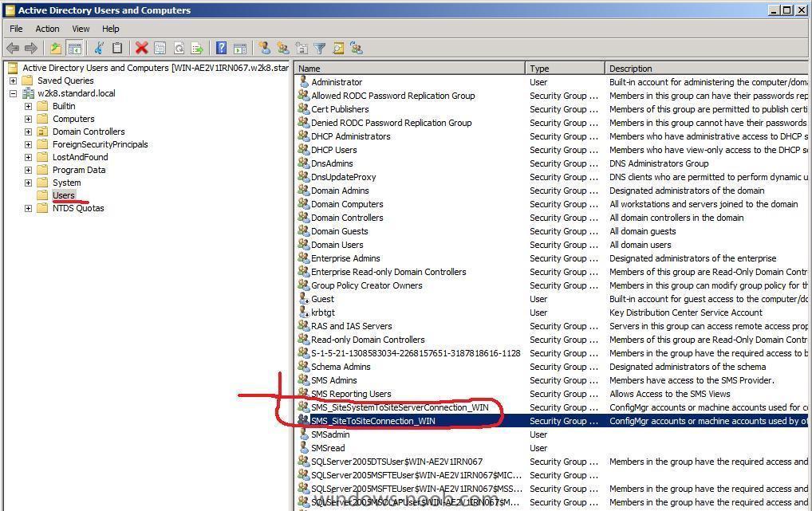Select the SQLServer2005DTSUser$WIN-AE2V1IRN067 group
812x511 pixels.
point(396,462)
